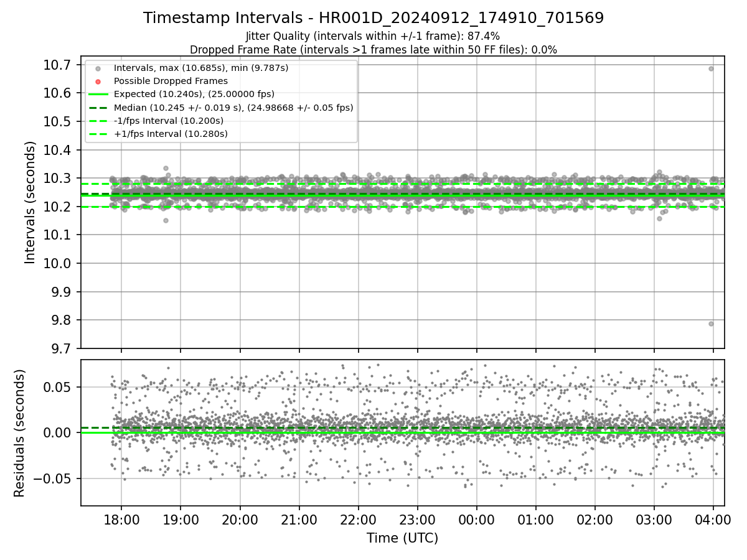Click the '9.7' y-axis tick label

61,348
